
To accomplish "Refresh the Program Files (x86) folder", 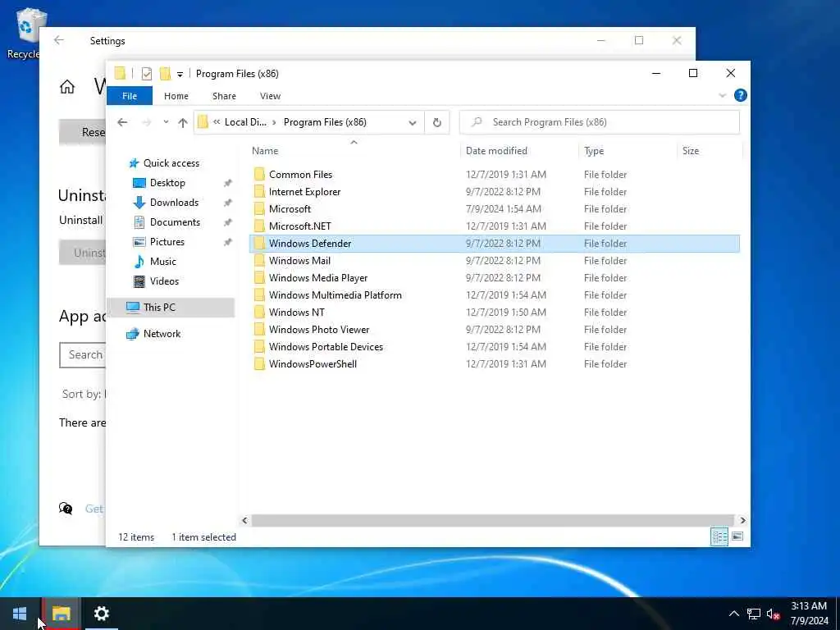I will [437, 123].
